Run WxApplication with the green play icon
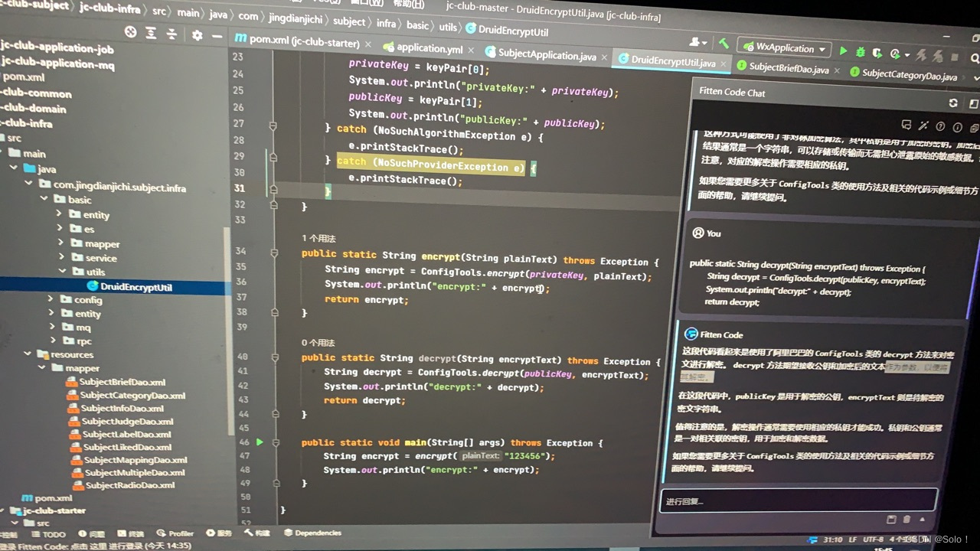Screen dimensions: 980x551 click(844, 51)
